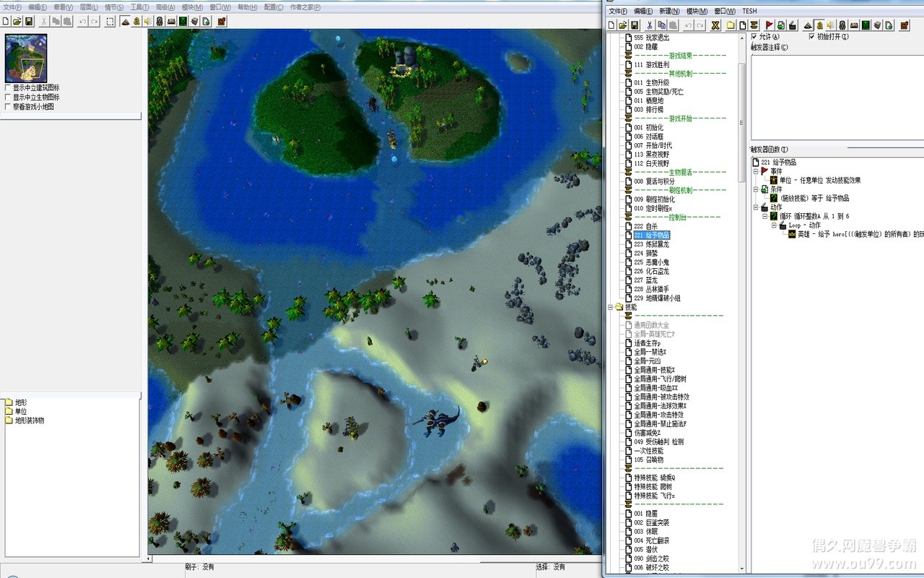Click the selection brush dashed square icon
Image resolution: width=924 pixels, height=578 pixels.
110,22
